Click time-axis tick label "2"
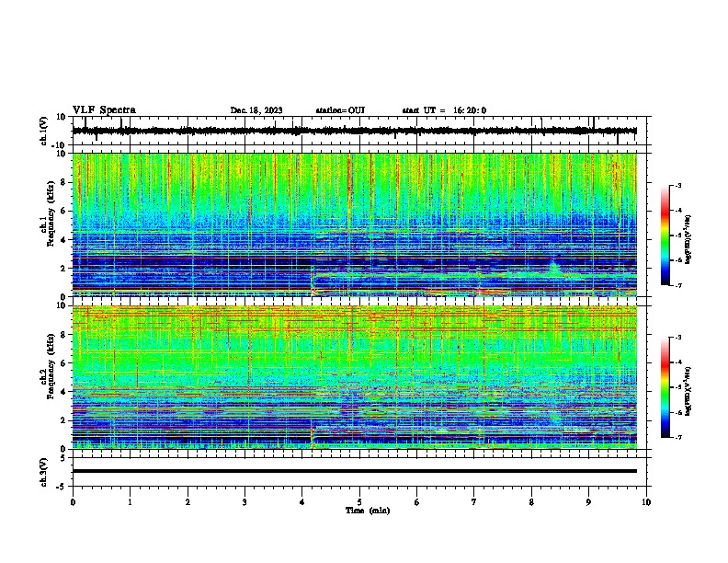 (188, 502)
